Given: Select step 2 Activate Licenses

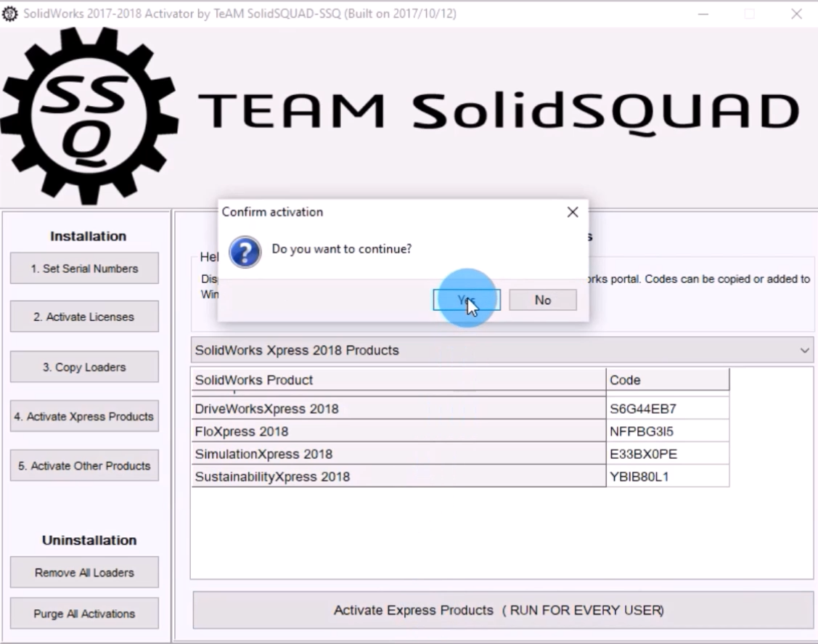Looking at the screenshot, I should pyautogui.click(x=84, y=317).
